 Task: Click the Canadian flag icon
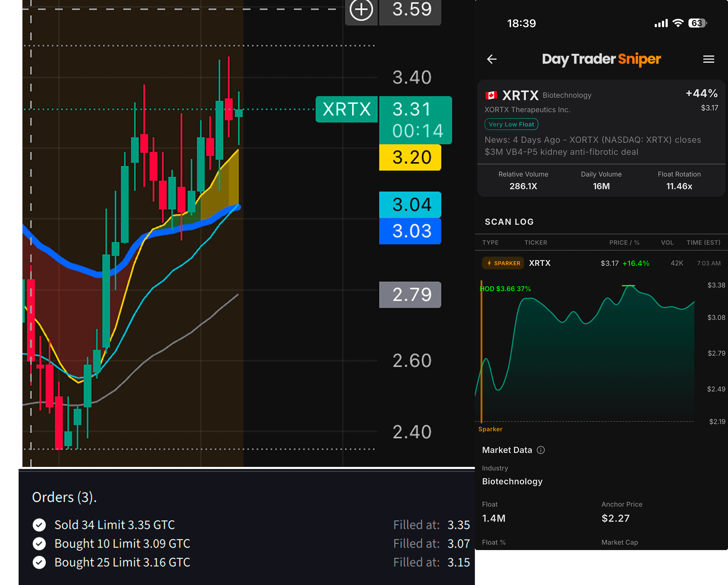point(491,96)
